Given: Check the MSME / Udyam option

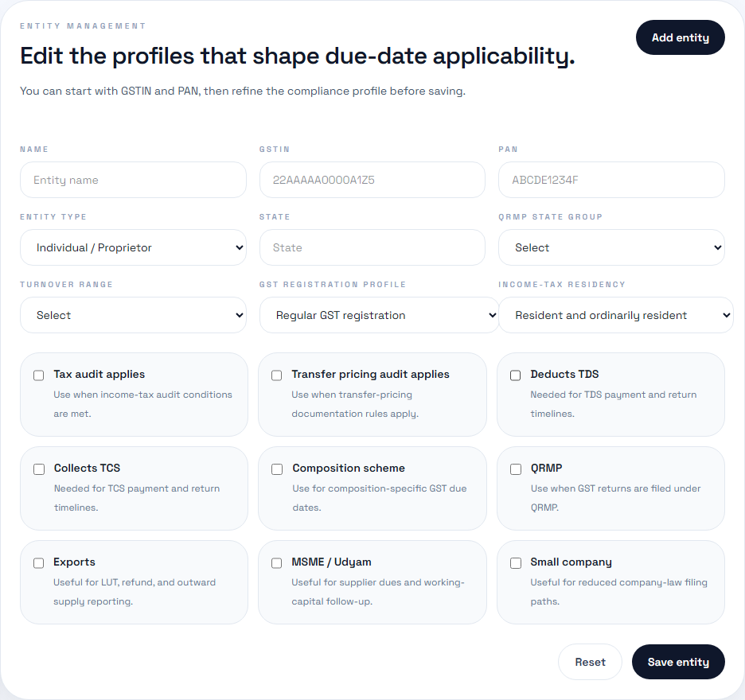Looking at the screenshot, I should coord(276,562).
